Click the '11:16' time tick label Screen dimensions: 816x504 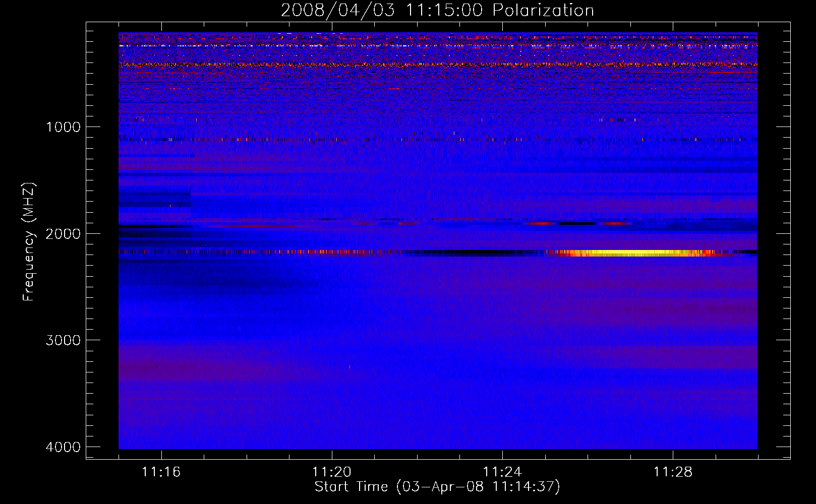point(161,472)
